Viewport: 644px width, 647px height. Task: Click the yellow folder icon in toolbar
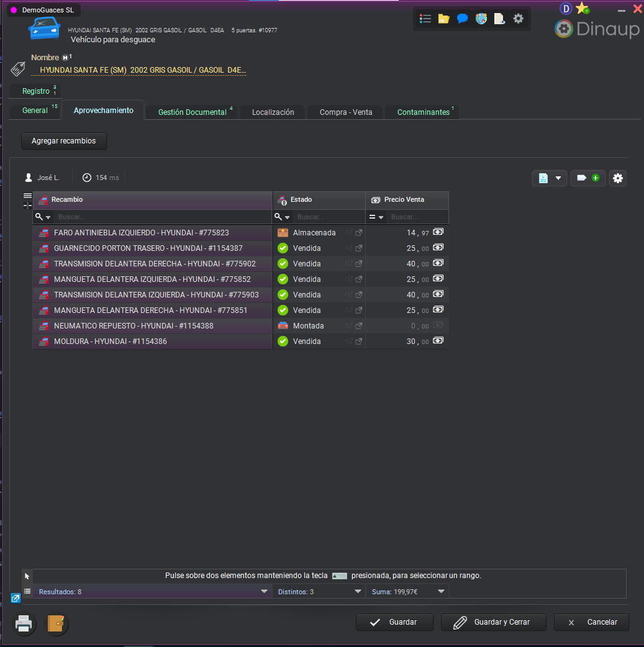(x=443, y=19)
